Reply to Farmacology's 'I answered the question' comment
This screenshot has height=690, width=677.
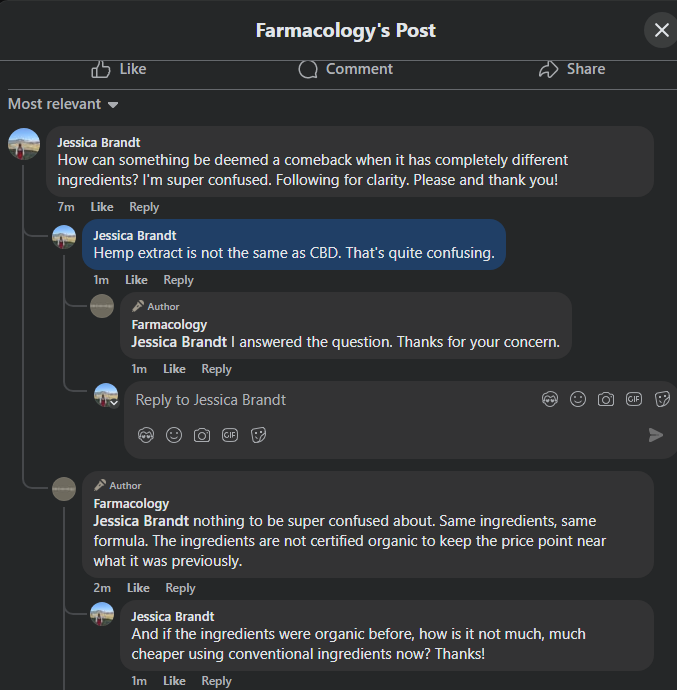tap(216, 369)
